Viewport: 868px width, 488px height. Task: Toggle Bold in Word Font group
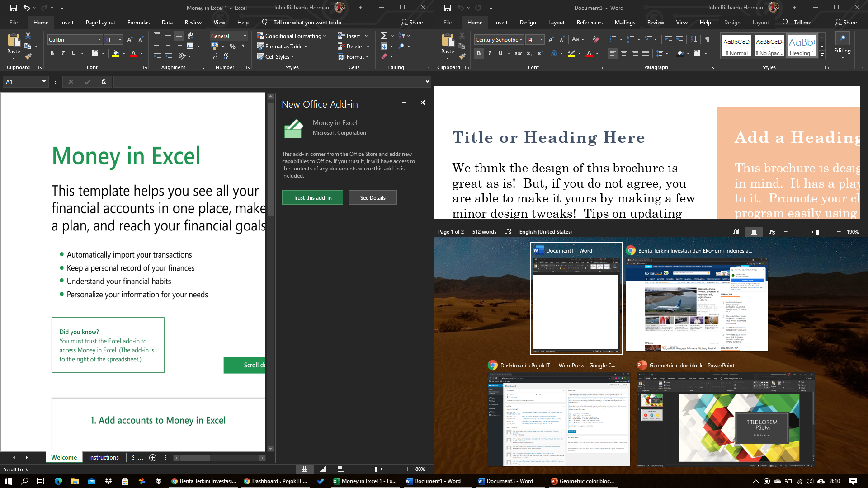[479, 53]
